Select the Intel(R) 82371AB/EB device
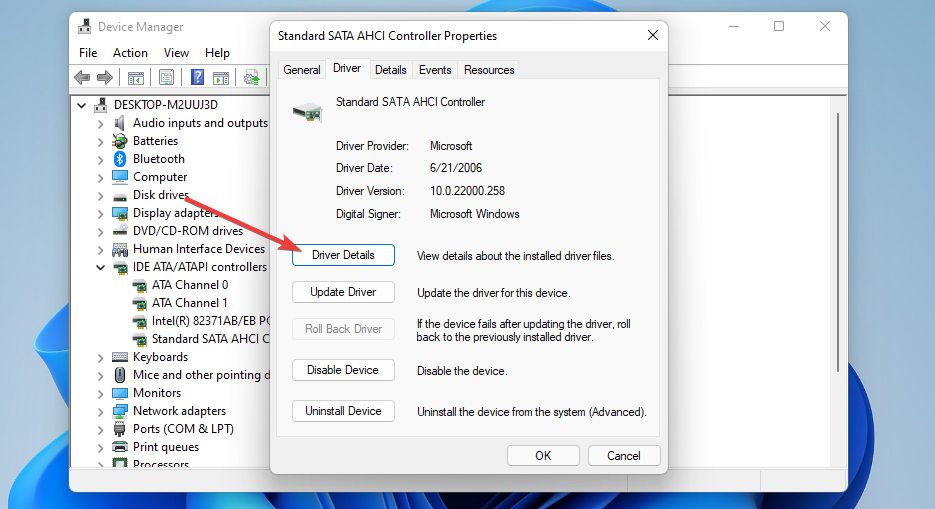Image resolution: width=935 pixels, height=509 pixels. pos(210,321)
